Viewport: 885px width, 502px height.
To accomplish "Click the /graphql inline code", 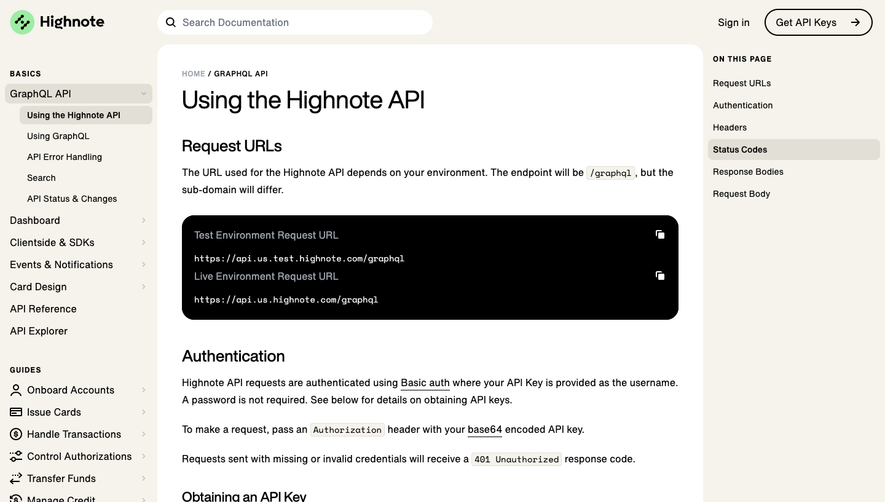I will pos(611,173).
